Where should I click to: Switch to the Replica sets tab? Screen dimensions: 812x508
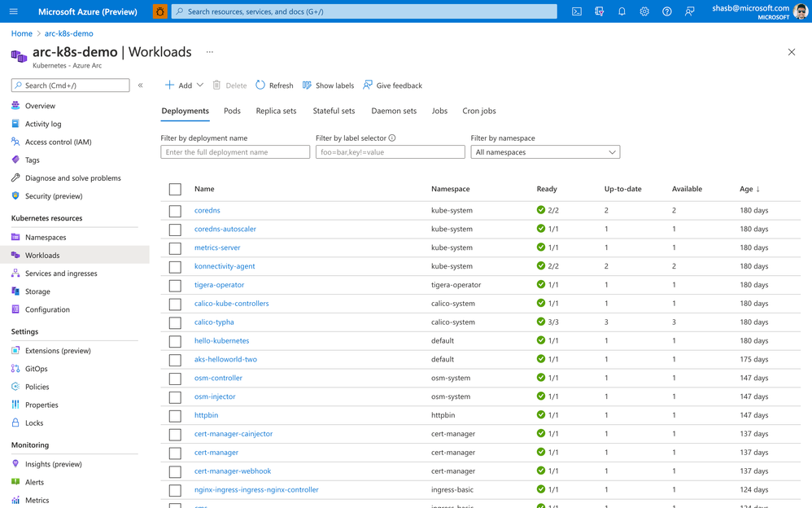276,111
